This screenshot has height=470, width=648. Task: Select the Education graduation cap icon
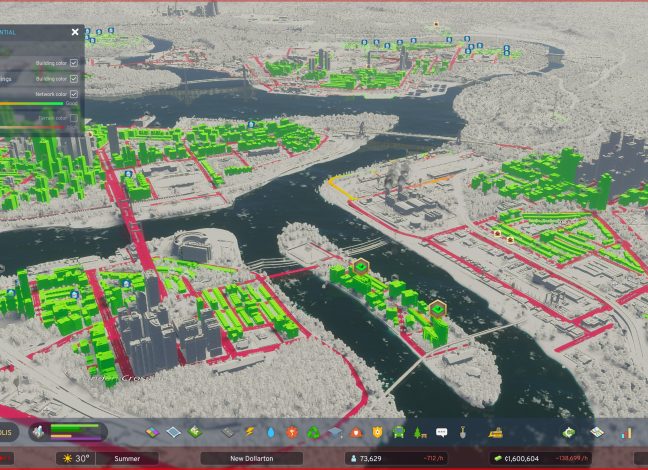335,432
